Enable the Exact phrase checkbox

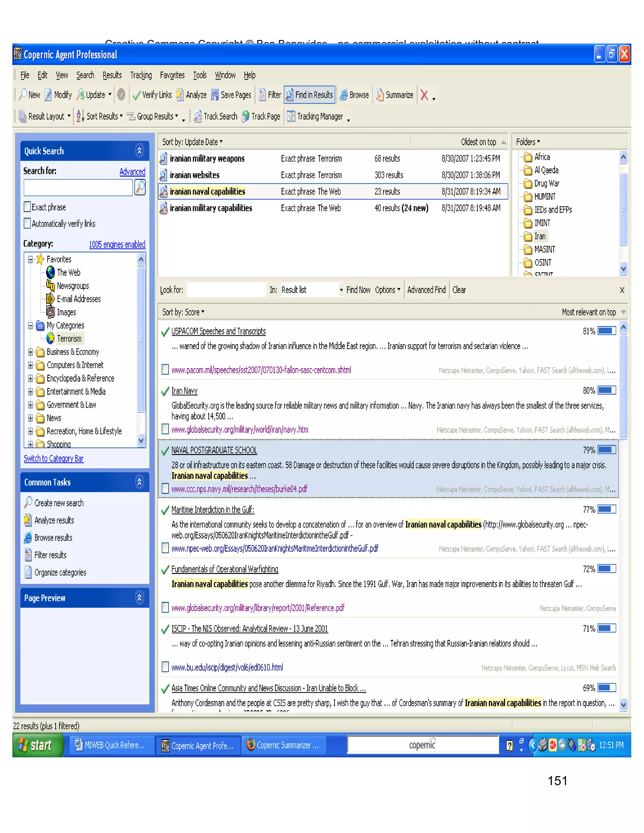(27, 207)
